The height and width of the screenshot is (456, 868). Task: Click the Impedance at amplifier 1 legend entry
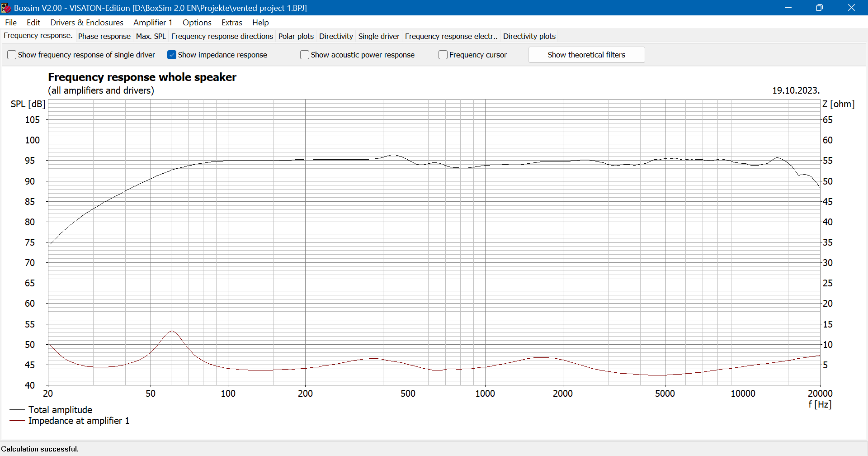click(x=79, y=421)
